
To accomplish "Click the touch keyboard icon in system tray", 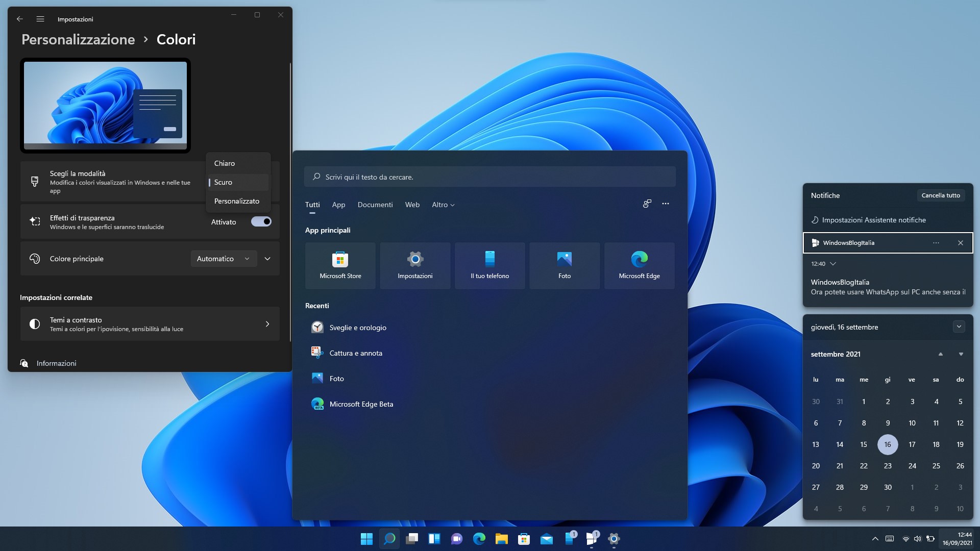I will pos(890,539).
